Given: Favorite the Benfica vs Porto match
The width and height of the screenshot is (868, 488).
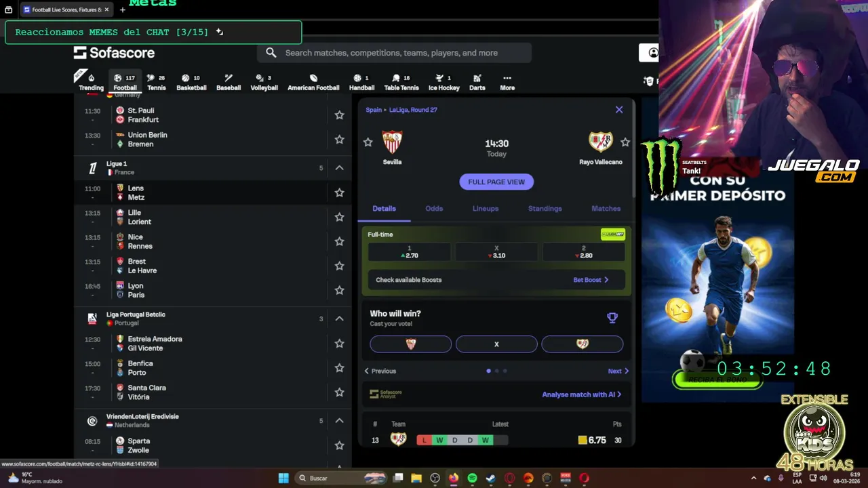Looking at the screenshot, I should pos(339,368).
